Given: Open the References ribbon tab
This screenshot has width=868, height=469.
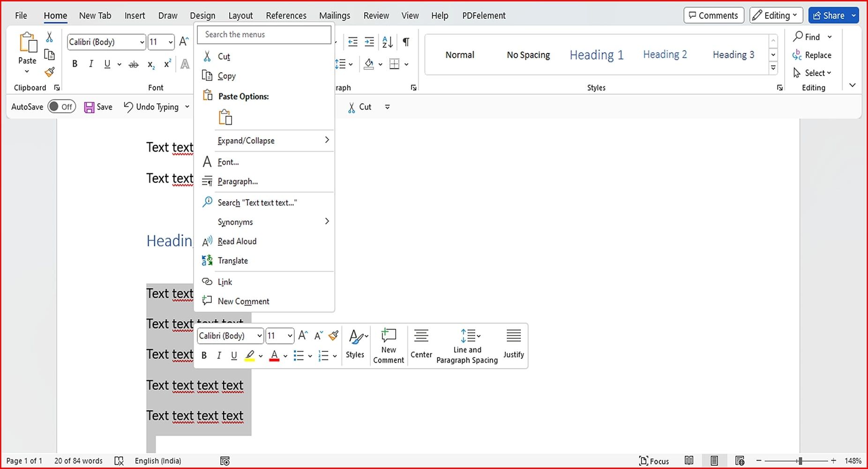Looking at the screenshot, I should [x=286, y=15].
